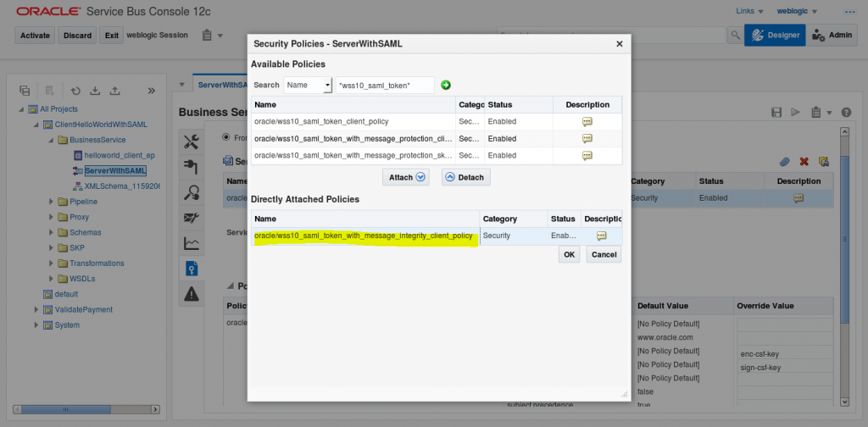Open the help question mark icon
The width and height of the screenshot is (868, 427).
click(x=846, y=113)
